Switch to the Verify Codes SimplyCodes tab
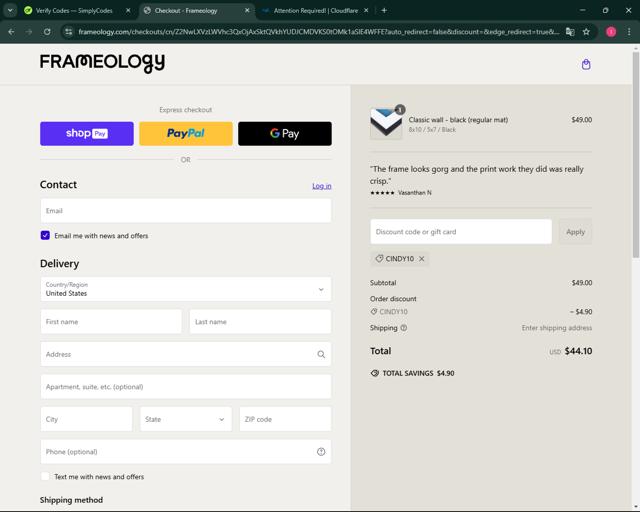Viewport: 640px width, 512px height. click(74, 11)
